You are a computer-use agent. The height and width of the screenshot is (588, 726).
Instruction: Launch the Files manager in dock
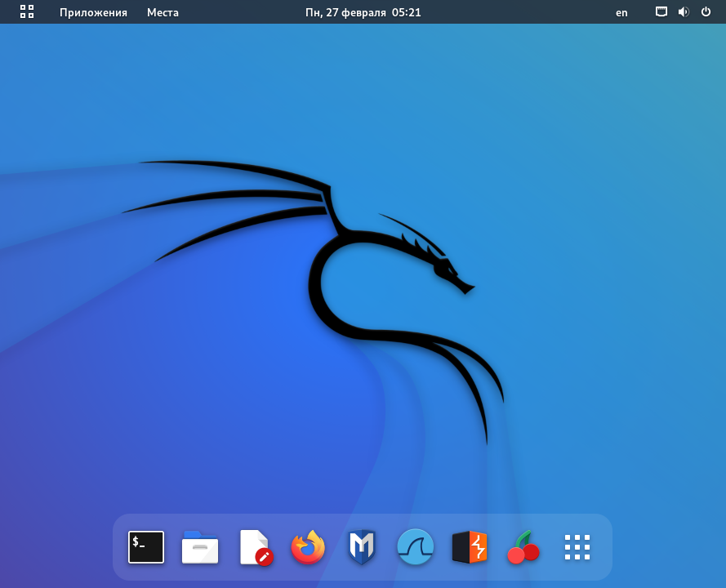(200, 547)
